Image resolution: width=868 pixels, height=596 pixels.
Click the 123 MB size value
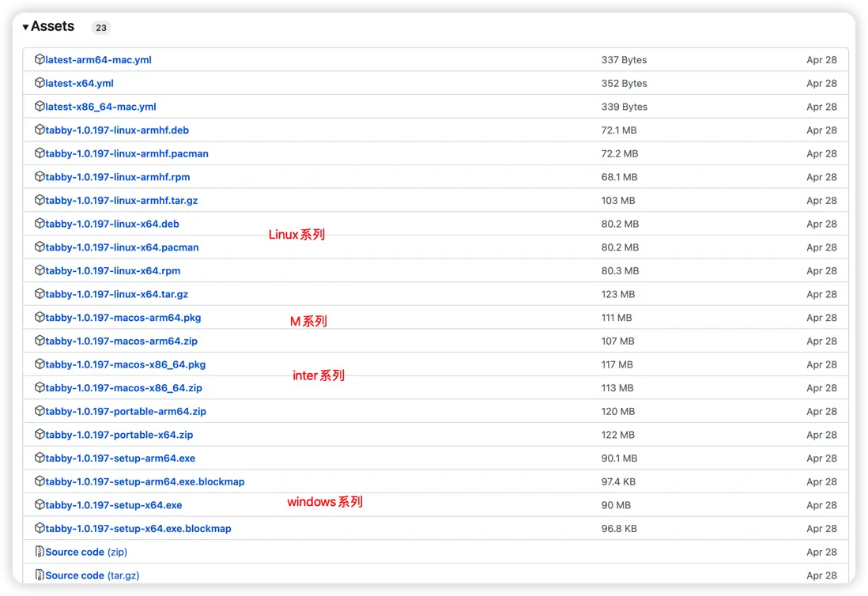tap(618, 294)
